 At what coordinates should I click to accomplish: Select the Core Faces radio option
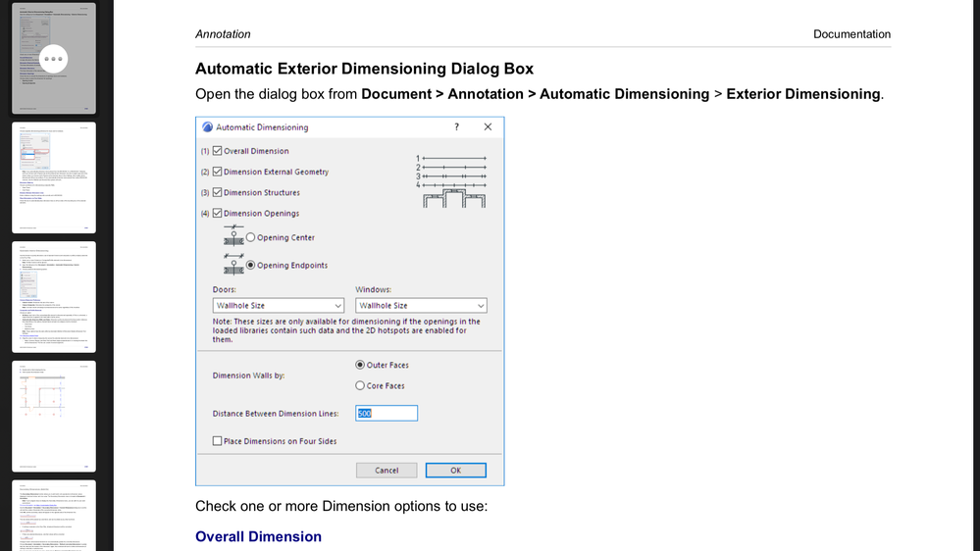(x=360, y=385)
